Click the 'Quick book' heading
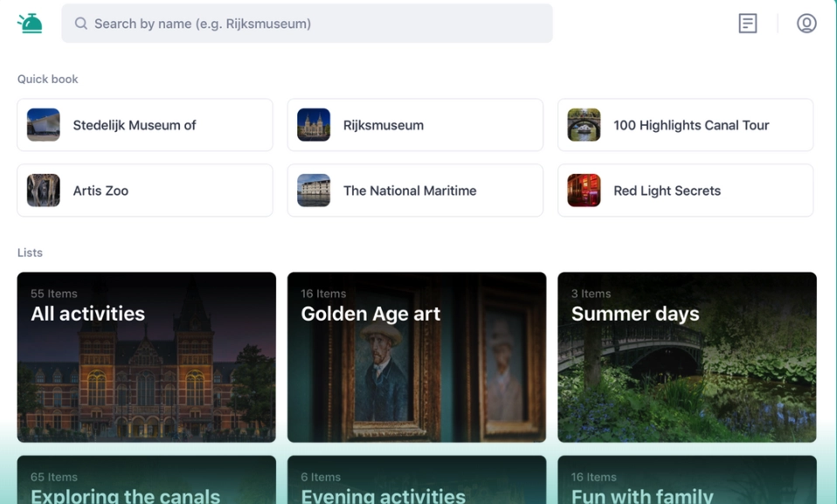The width and height of the screenshot is (837, 504). click(x=47, y=79)
